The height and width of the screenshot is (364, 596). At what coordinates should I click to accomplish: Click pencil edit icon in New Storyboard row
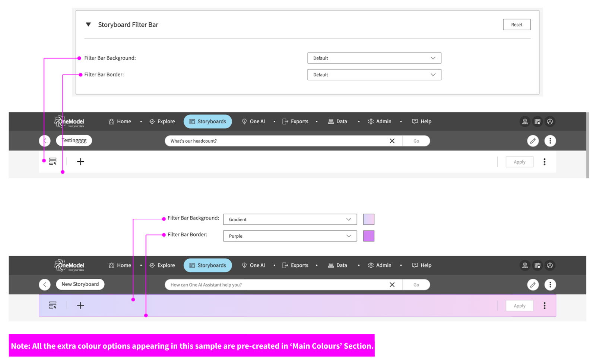533,285
